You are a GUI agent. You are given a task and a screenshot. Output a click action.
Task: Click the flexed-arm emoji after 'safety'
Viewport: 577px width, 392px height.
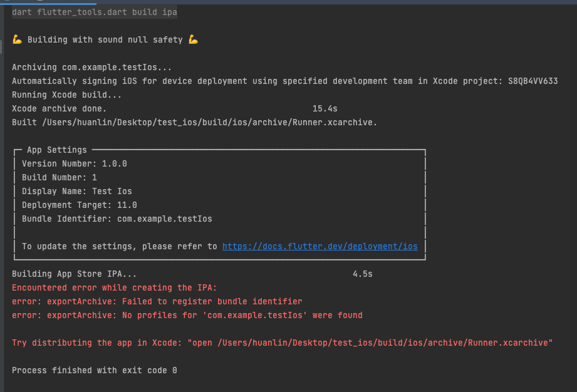(193, 39)
